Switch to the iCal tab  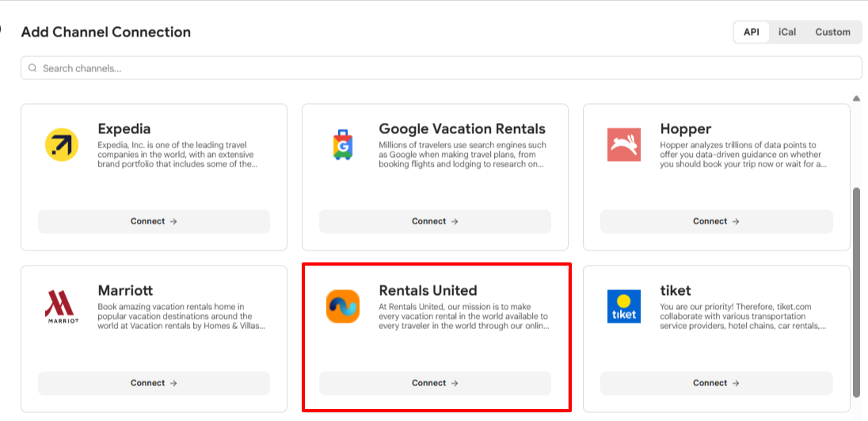pos(786,33)
